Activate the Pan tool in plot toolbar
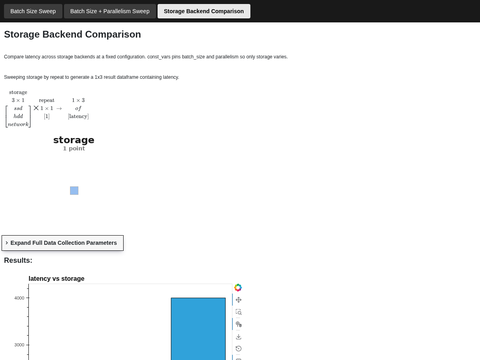 pyautogui.click(x=238, y=300)
